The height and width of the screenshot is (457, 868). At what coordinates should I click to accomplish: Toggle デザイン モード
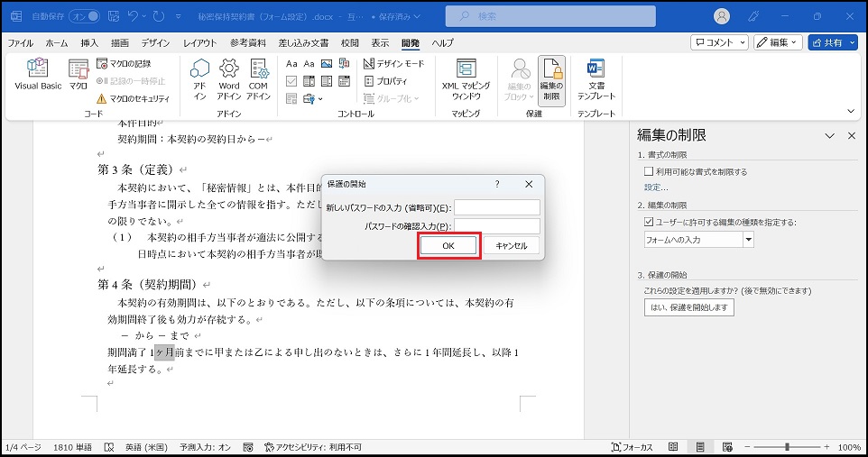tap(393, 64)
